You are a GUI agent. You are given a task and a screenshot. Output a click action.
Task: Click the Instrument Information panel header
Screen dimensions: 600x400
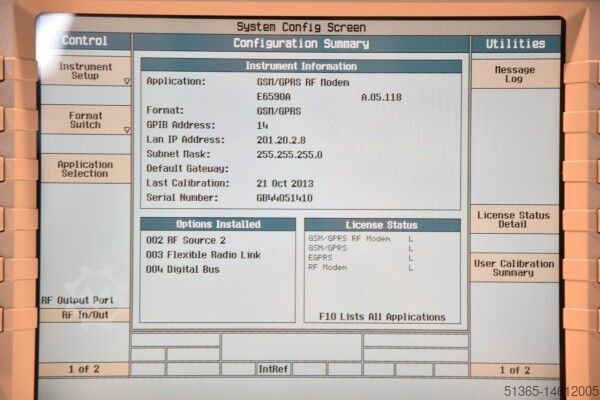pos(301,66)
